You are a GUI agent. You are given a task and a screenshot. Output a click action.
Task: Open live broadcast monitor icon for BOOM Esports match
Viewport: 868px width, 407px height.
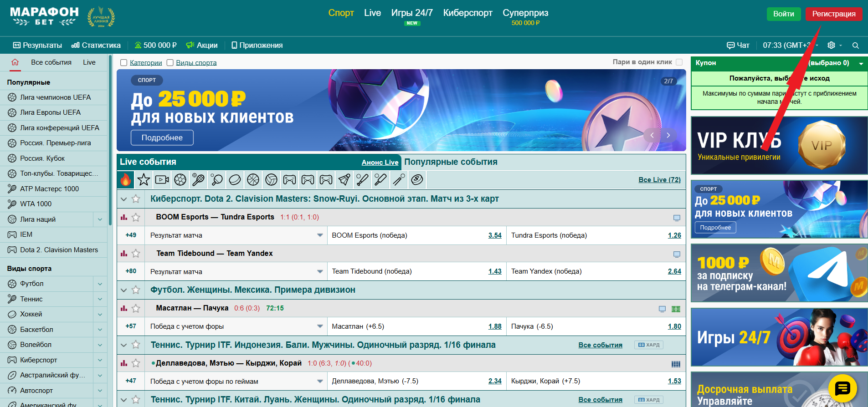click(677, 218)
